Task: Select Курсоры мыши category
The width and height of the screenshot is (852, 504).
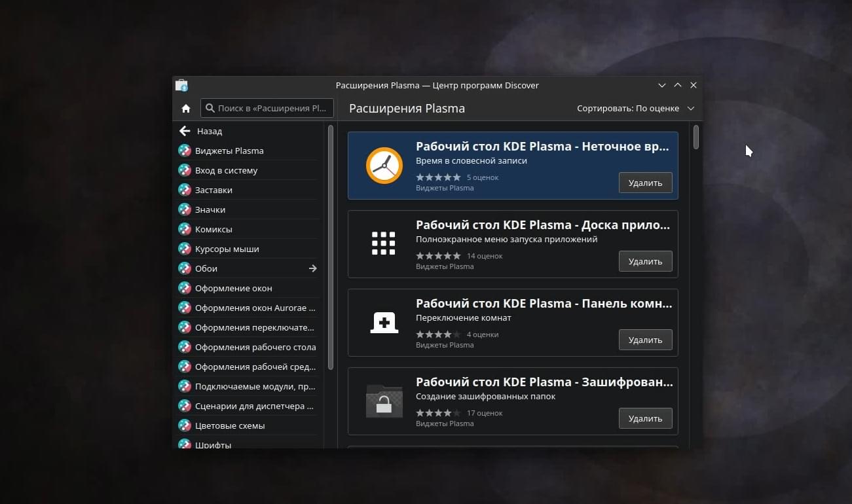Action: (x=248, y=249)
